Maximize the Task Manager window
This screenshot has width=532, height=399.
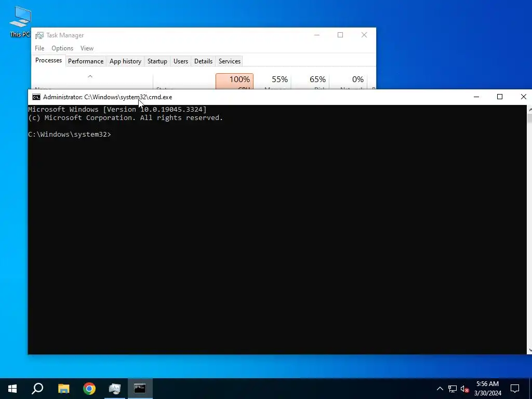click(x=340, y=35)
